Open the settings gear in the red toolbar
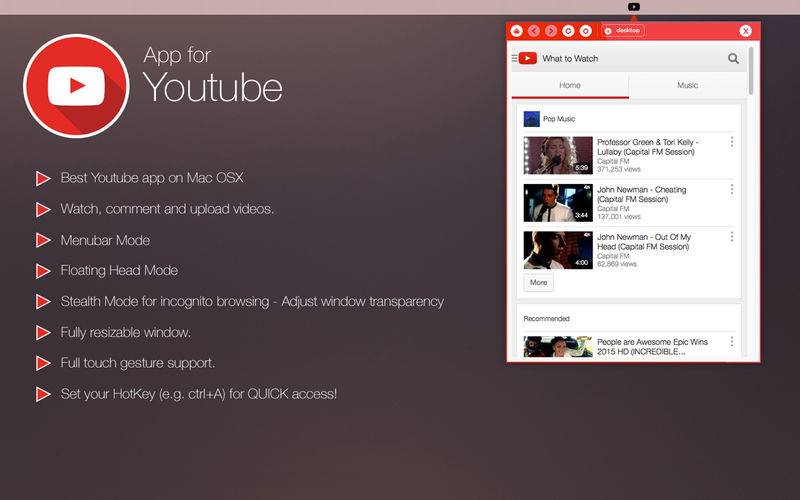 [586, 31]
